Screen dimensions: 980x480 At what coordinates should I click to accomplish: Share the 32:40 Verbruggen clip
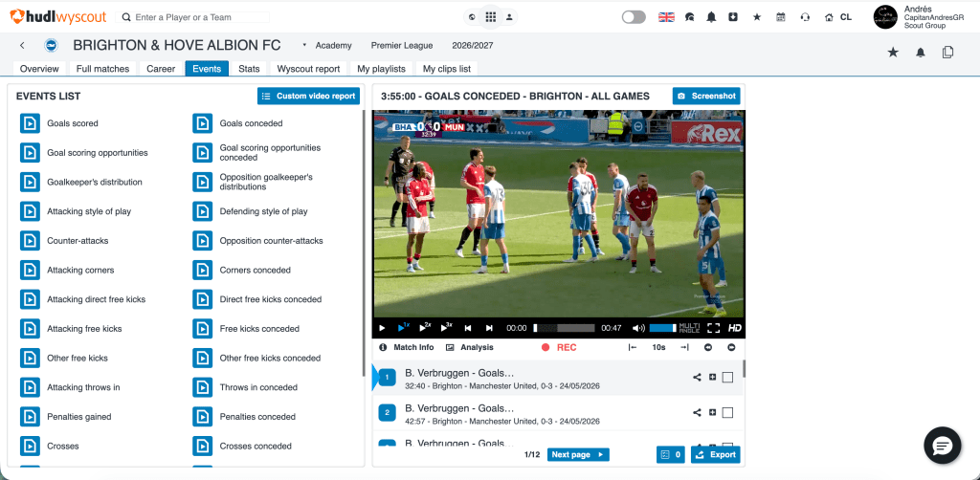[x=697, y=377]
